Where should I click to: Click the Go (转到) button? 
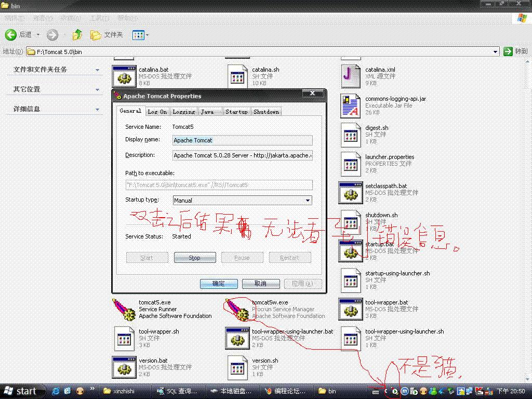pos(516,51)
